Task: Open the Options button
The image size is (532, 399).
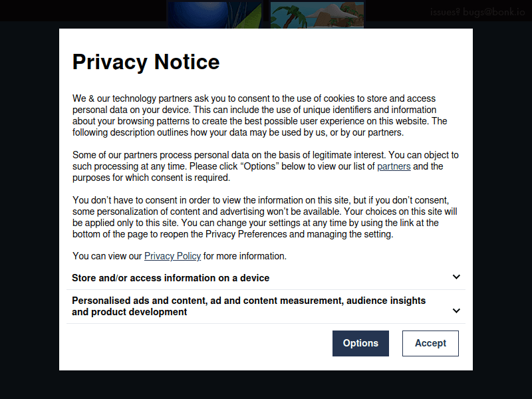Action: click(x=360, y=343)
